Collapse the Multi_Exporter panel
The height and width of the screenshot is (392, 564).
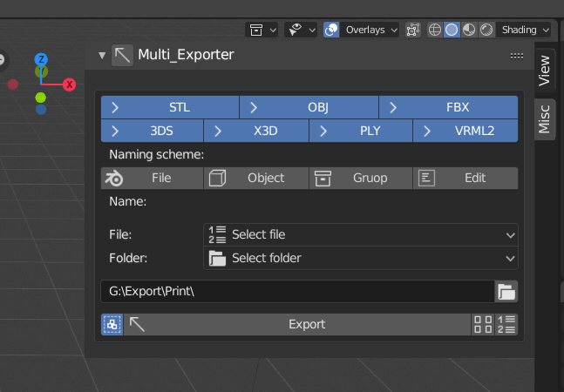pos(102,55)
